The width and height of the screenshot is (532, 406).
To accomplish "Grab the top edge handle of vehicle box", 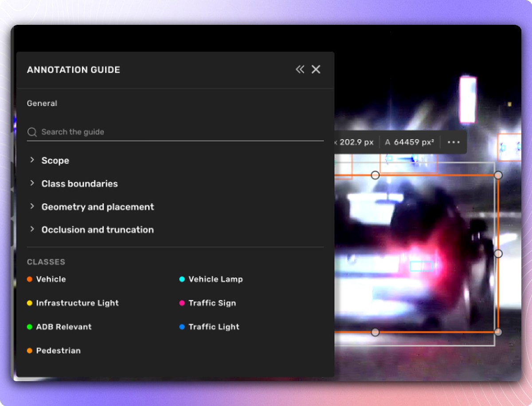I will [375, 175].
